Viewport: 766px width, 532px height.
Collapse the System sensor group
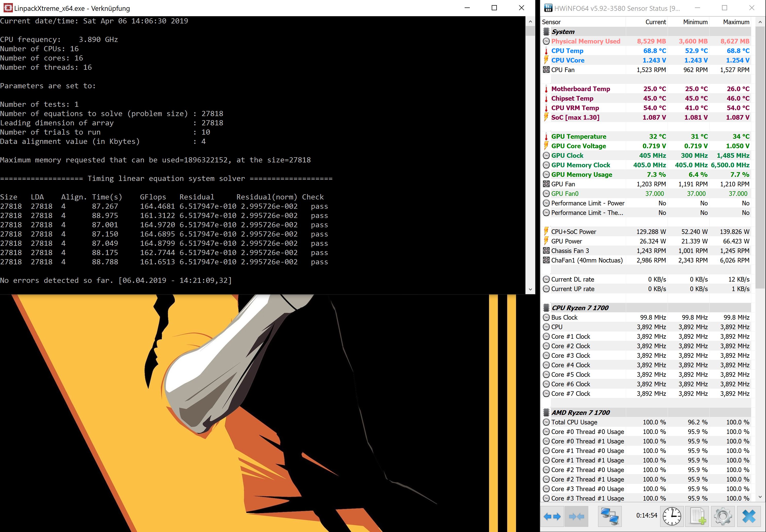pyautogui.click(x=563, y=32)
